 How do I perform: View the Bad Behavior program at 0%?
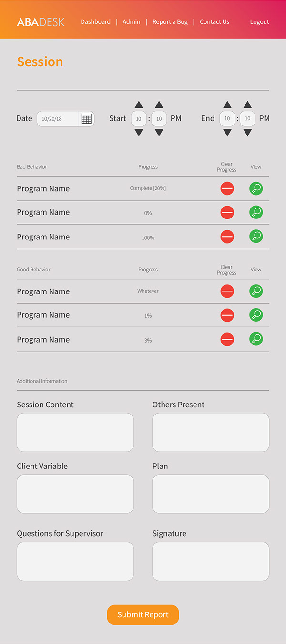click(x=256, y=212)
